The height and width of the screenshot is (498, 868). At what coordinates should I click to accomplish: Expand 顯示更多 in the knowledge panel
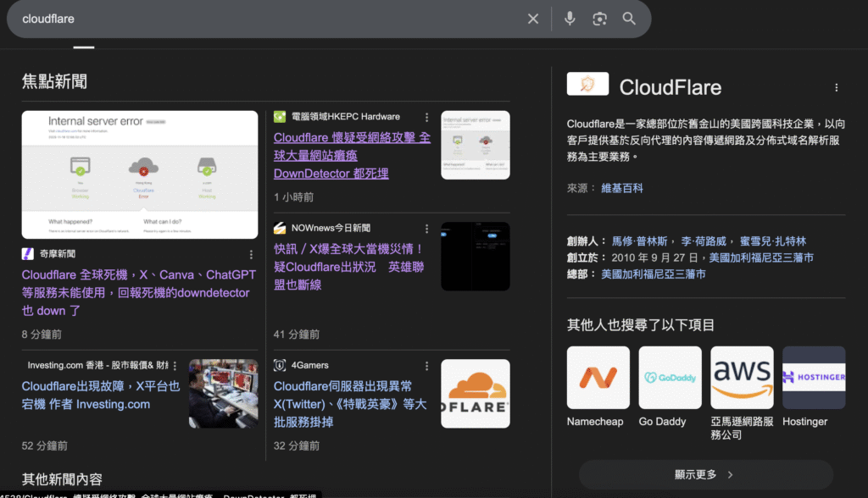coord(705,475)
